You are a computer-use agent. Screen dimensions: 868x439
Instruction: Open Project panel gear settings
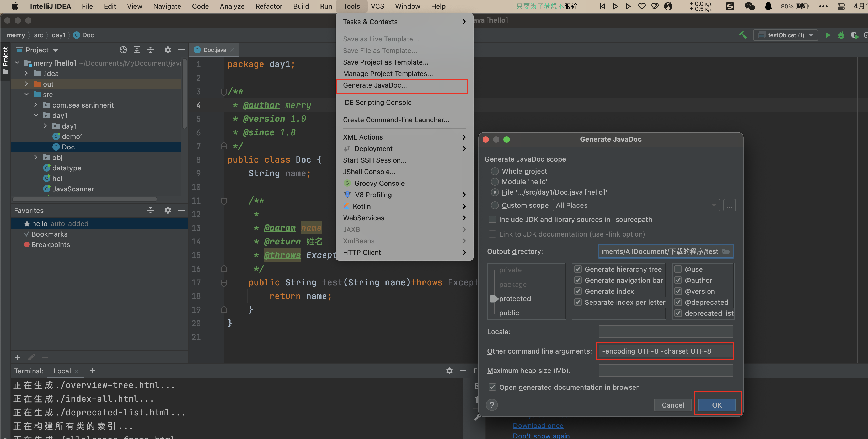(168, 50)
